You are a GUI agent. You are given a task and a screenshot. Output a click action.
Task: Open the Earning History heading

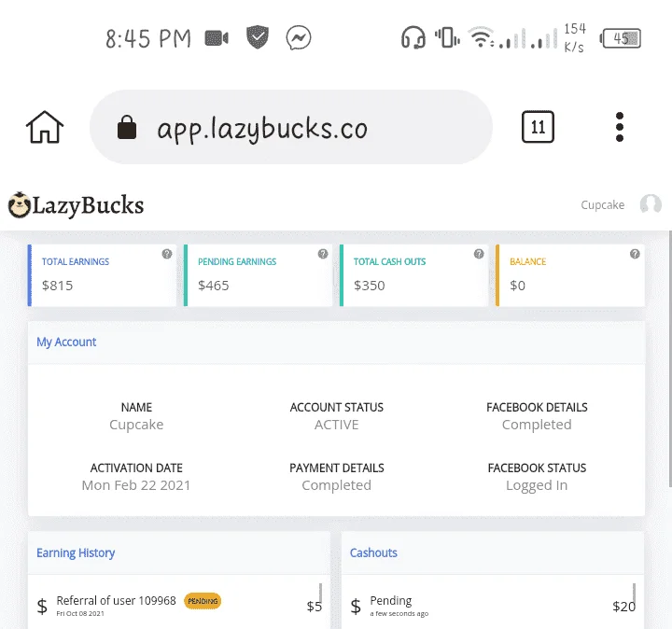[x=76, y=552]
